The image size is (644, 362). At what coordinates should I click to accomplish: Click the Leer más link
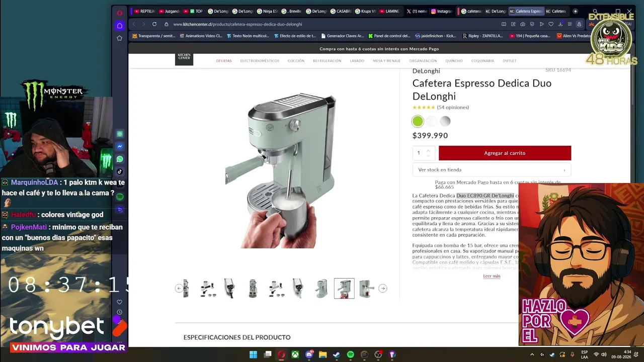coord(492,276)
